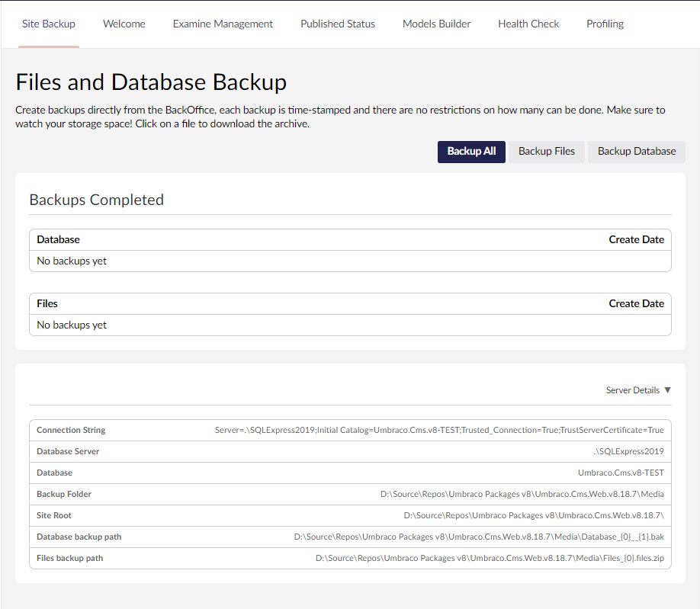Click the Site Root path value
700x609 pixels.
tap(533, 515)
